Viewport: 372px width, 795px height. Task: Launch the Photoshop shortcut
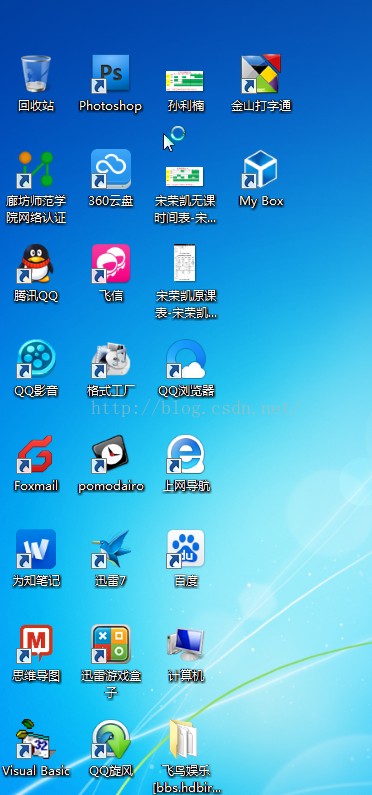click(110, 74)
